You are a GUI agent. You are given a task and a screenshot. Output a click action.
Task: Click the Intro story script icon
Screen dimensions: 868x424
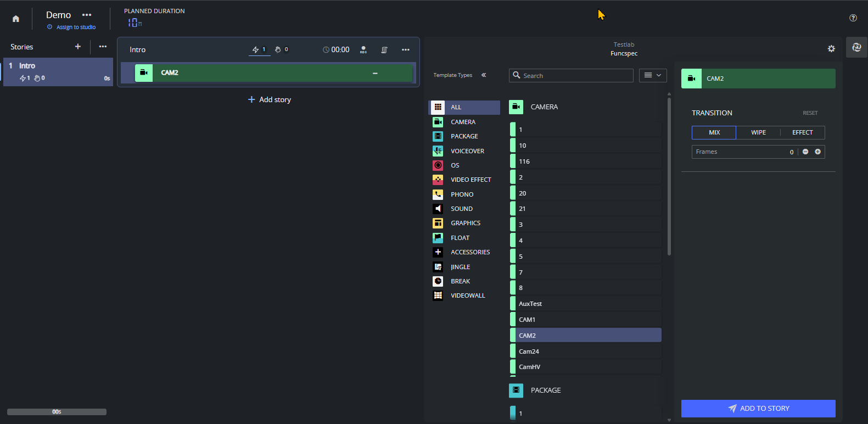click(384, 49)
